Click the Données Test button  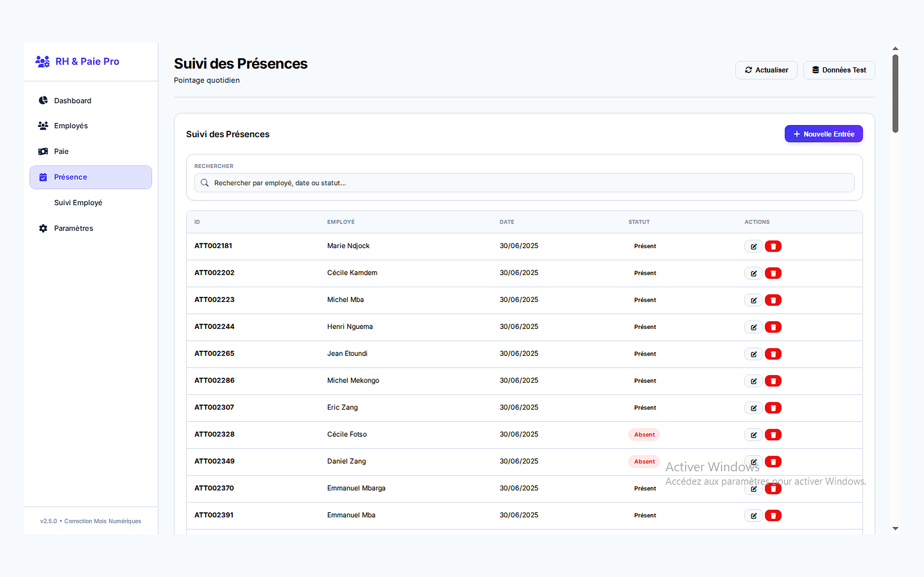839,70
